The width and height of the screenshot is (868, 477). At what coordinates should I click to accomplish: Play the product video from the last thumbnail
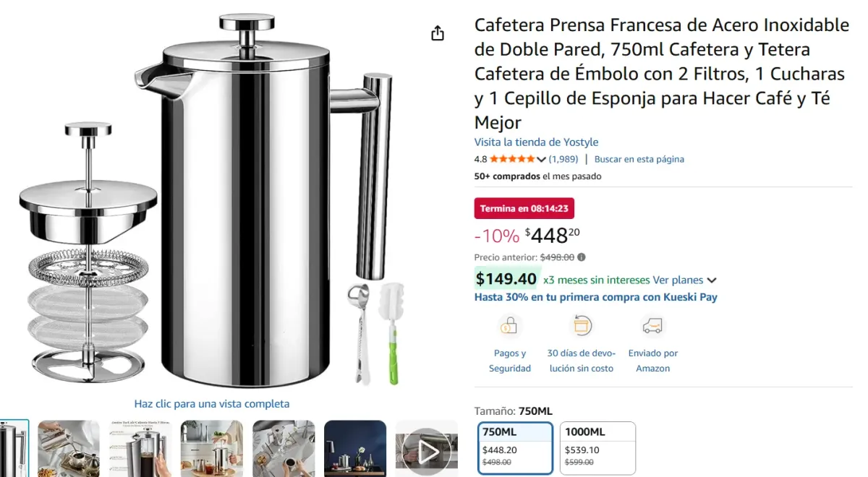pos(426,449)
